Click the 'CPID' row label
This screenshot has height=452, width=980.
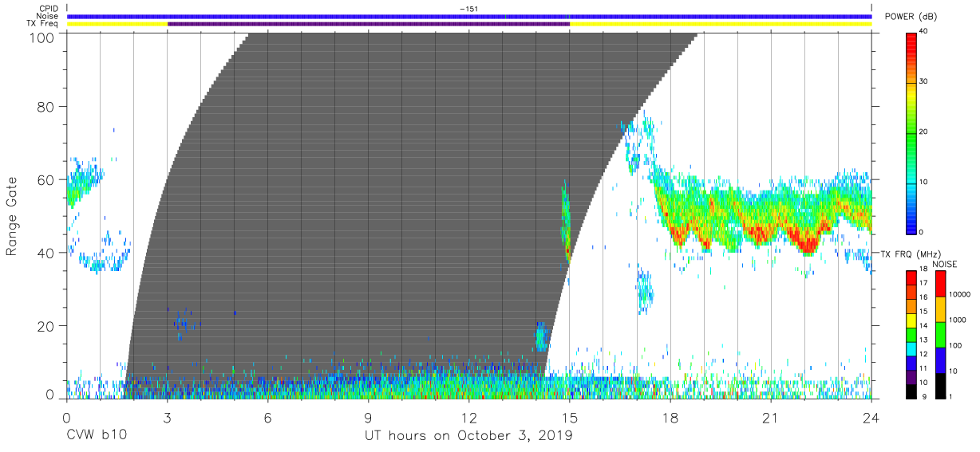click(x=49, y=9)
